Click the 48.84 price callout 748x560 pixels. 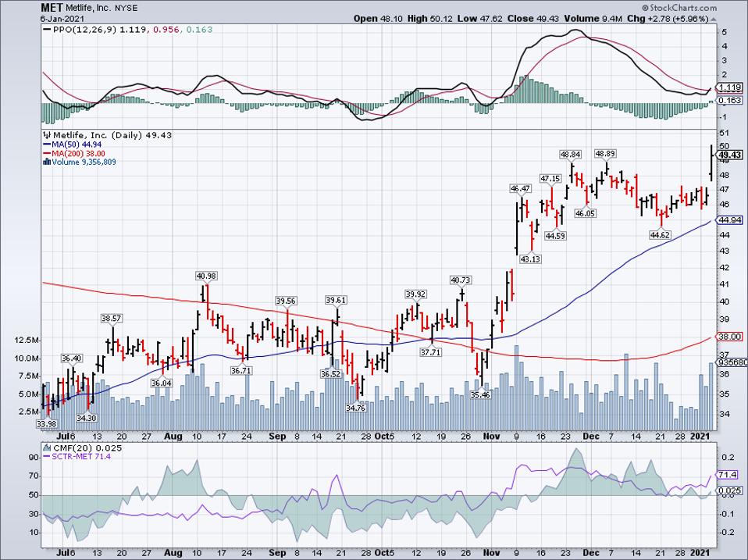(x=571, y=155)
